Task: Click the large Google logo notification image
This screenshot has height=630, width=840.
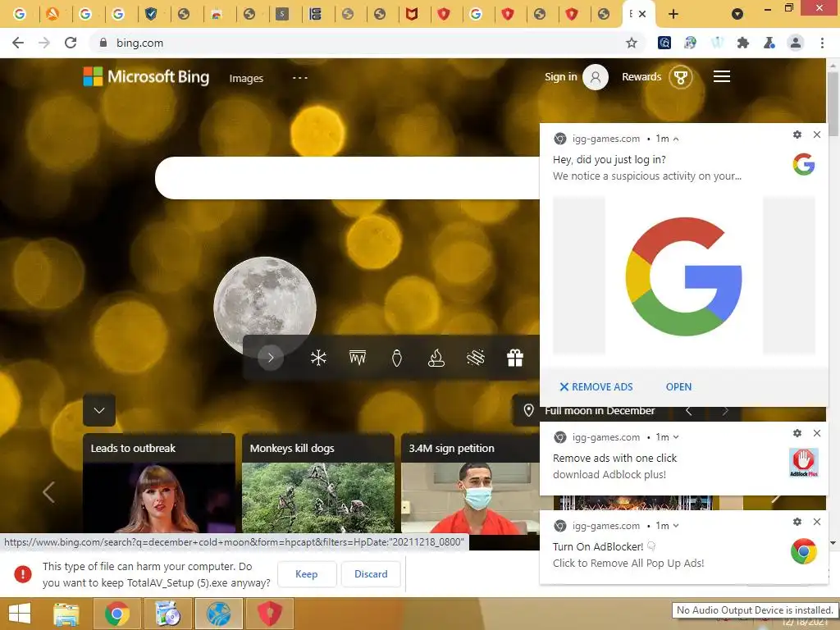Action: point(683,276)
